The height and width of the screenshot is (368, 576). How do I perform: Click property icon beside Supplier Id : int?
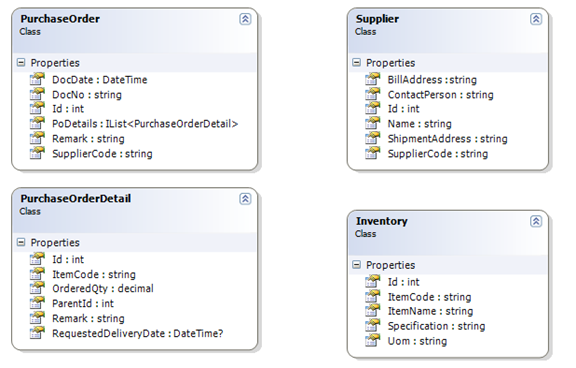click(x=372, y=108)
